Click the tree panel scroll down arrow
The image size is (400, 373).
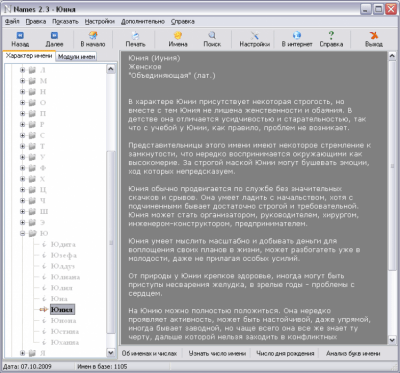click(x=111, y=353)
